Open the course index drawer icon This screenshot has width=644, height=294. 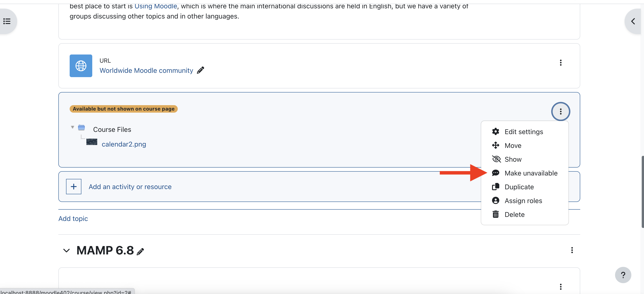coord(7,21)
